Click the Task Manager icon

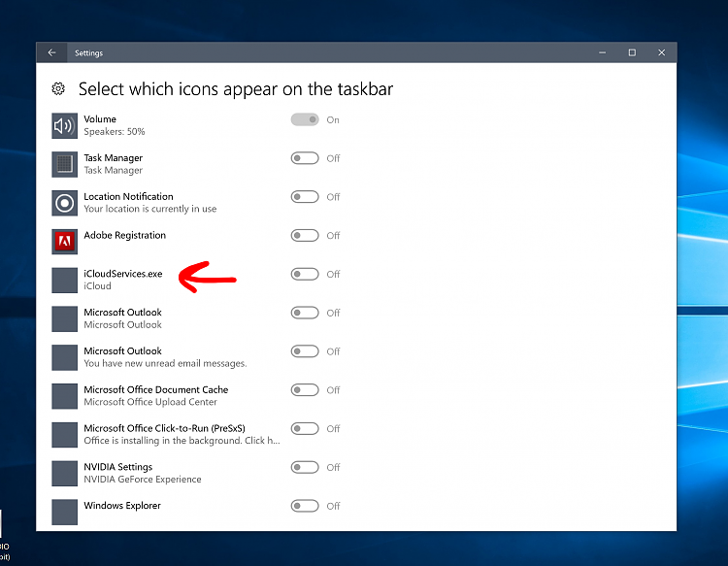coord(64,164)
